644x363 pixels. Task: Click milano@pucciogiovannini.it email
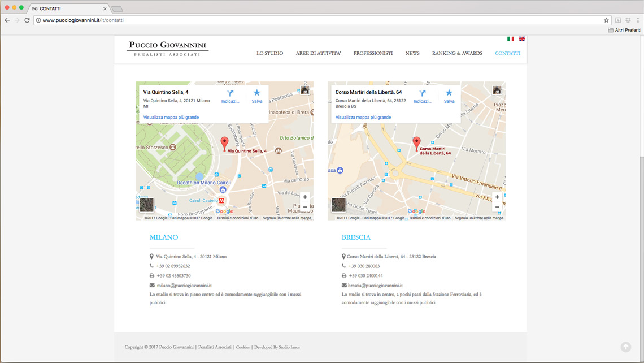(184, 286)
